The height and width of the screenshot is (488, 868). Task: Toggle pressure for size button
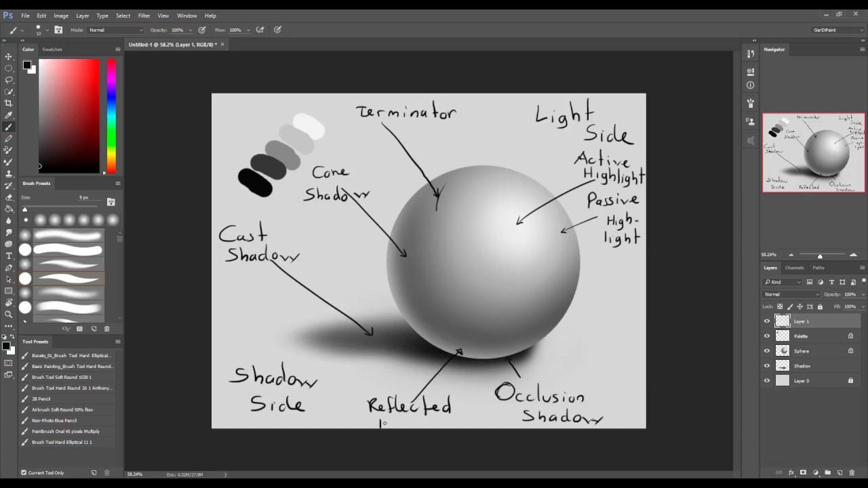click(277, 30)
